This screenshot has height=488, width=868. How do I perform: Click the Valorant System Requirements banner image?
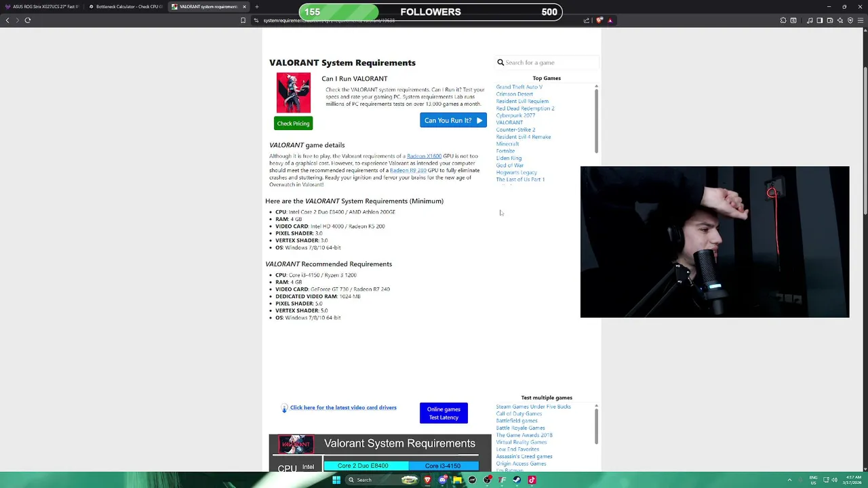point(380,453)
